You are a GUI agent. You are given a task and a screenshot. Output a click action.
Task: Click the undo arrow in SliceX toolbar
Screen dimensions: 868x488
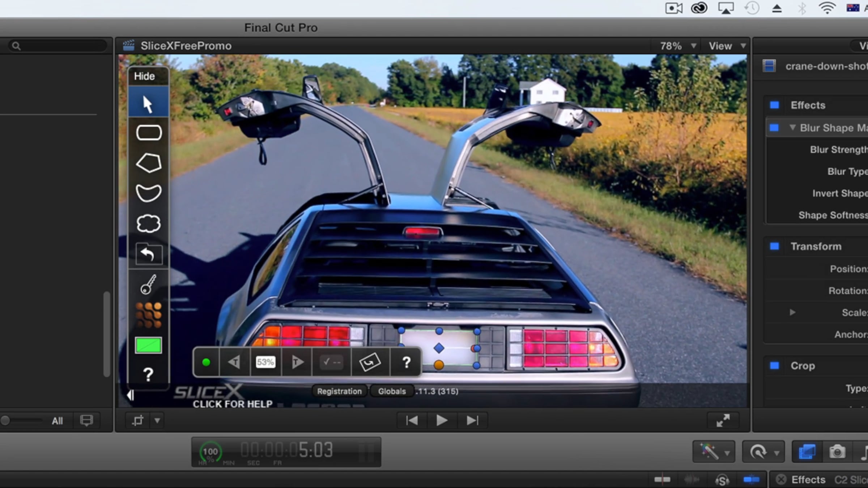(149, 254)
